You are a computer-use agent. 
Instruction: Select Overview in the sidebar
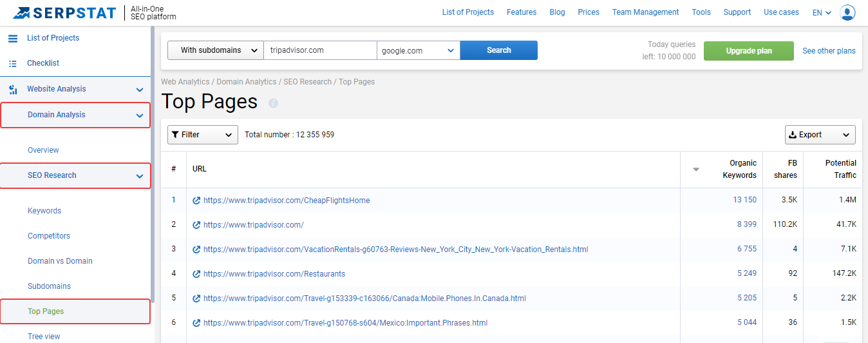click(x=43, y=150)
